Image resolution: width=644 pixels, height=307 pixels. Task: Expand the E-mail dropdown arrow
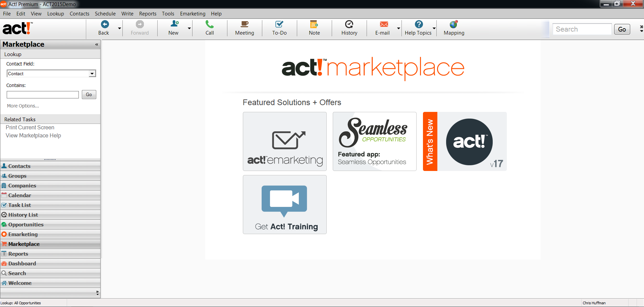coord(398,28)
